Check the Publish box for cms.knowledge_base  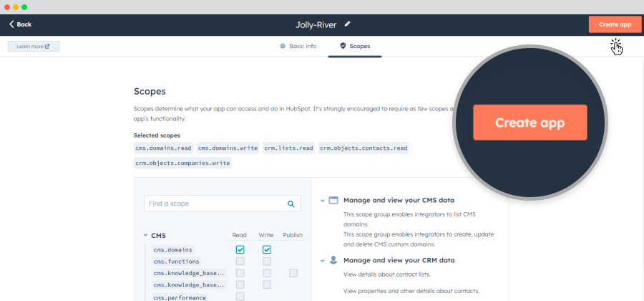pyautogui.click(x=293, y=273)
